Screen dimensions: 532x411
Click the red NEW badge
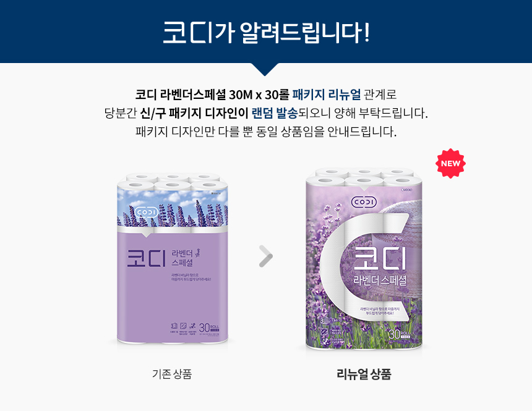point(450,163)
